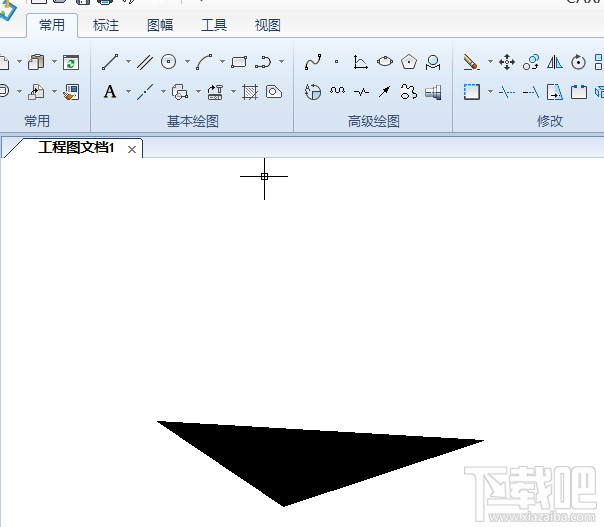Image resolution: width=604 pixels, height=527 pixels.
Task: Select the Move tool with four arrows
Action: point(507,62)
